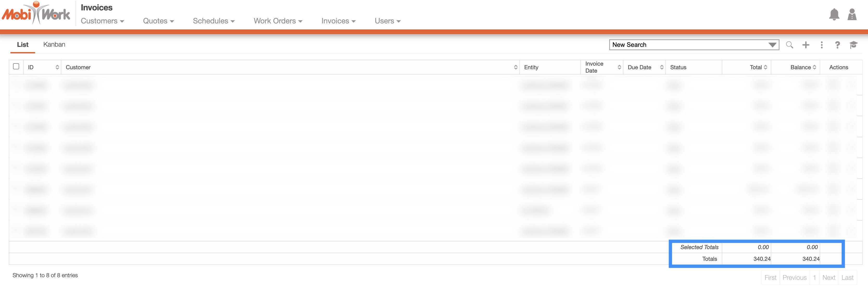
Task: Sort by the Due Date column header
Action: pos(645,67)
